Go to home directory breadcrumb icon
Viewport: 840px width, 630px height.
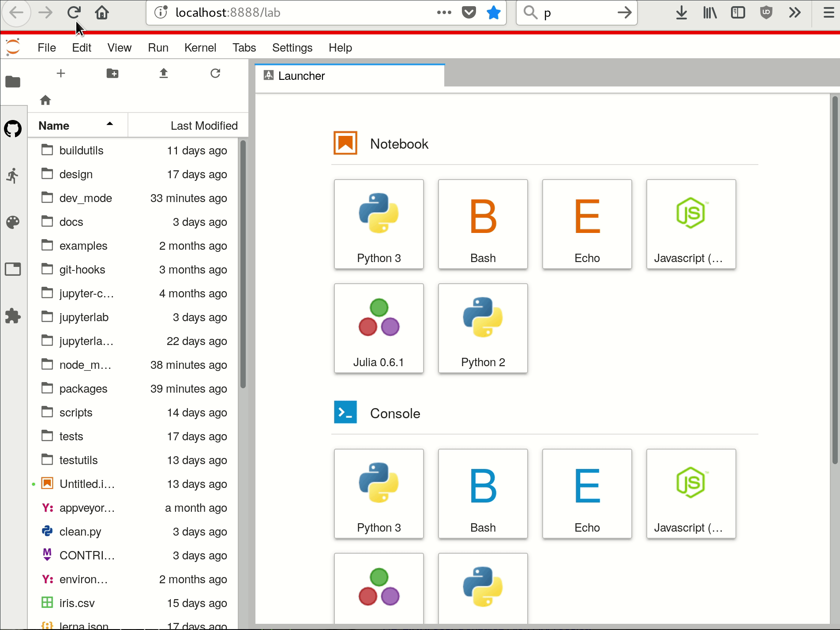(x=45, y=100)
